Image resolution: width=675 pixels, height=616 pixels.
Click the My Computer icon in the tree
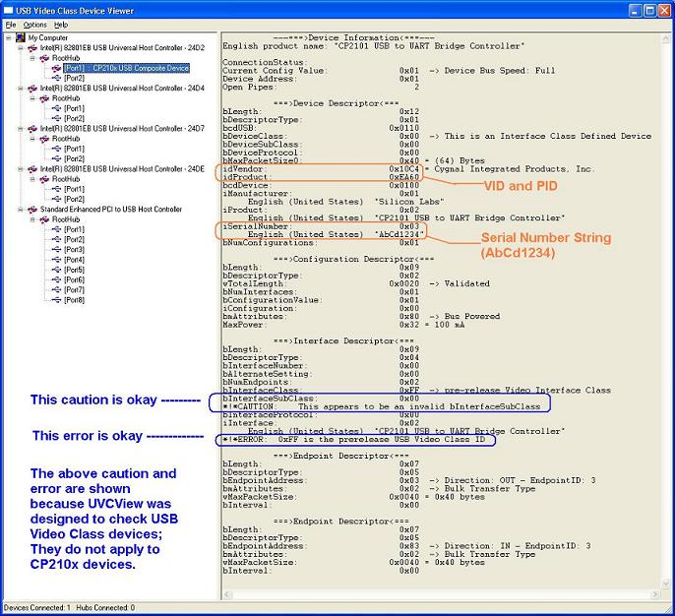pyautogui.click(x=21, y=37)
